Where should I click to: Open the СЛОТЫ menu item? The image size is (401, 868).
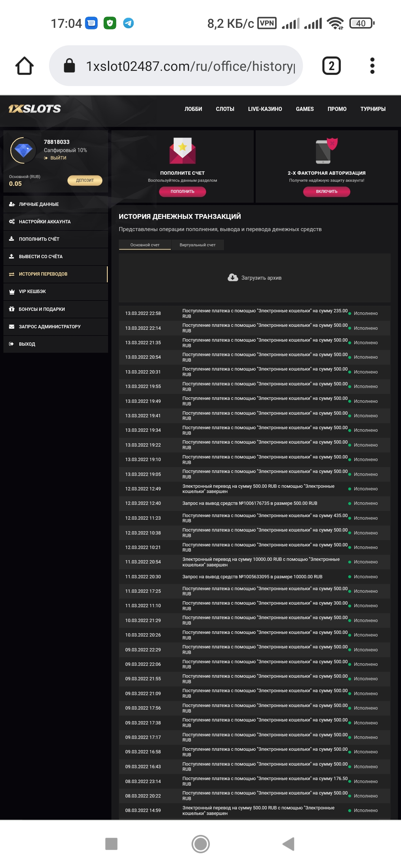click(x=225, y=109)
